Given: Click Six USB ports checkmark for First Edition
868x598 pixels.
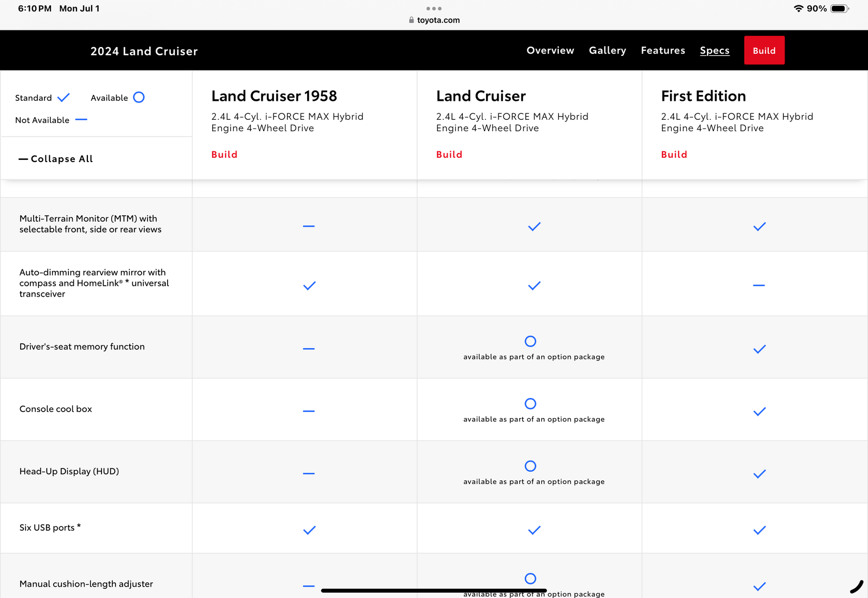Looking at the screenshot, I should (759, 530).
